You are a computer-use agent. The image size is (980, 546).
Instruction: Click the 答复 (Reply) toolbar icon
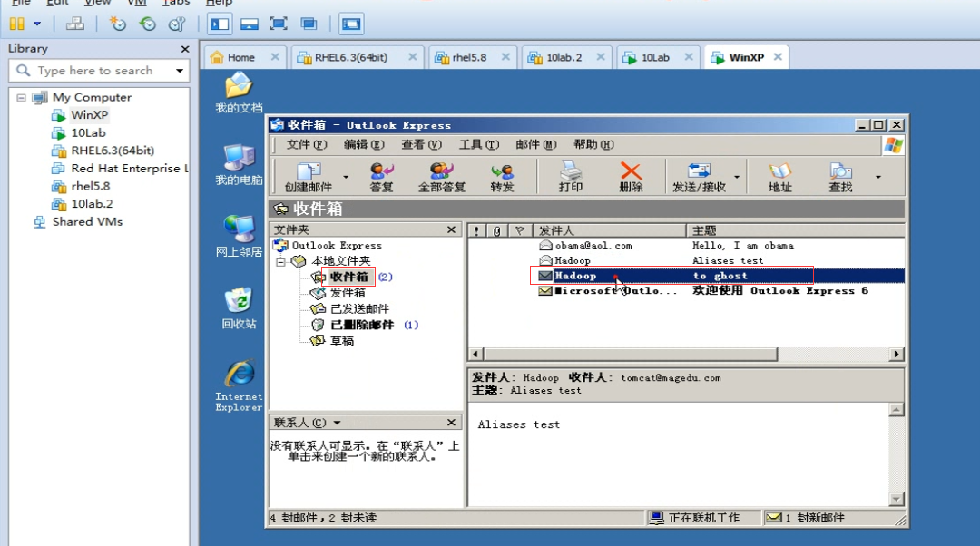[x=381, y=177]
